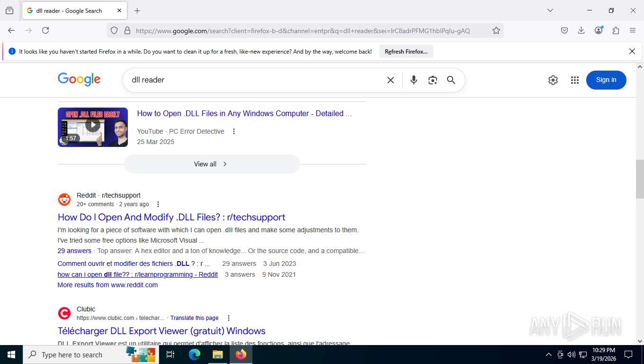Go back to previous page

click(x=11, y=30)
